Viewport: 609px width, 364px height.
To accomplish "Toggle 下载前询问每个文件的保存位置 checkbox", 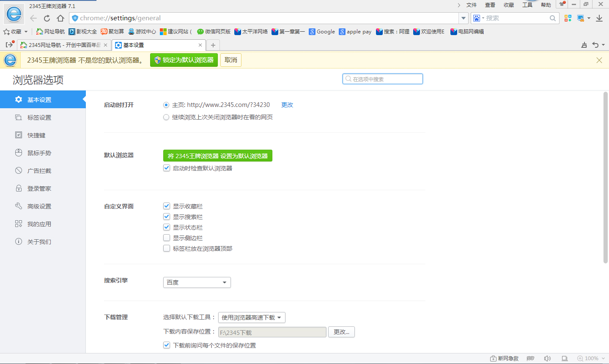I will (x=167, y=345).
